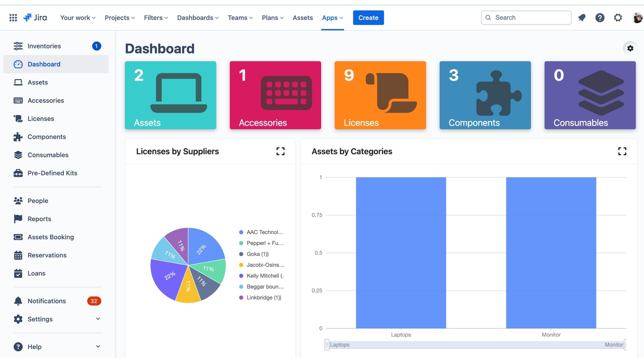The image size is (644, 362).
Task: Open Pre-Defined Kits from sidebar
Action: pyautogui.click(x=52, y=173)
